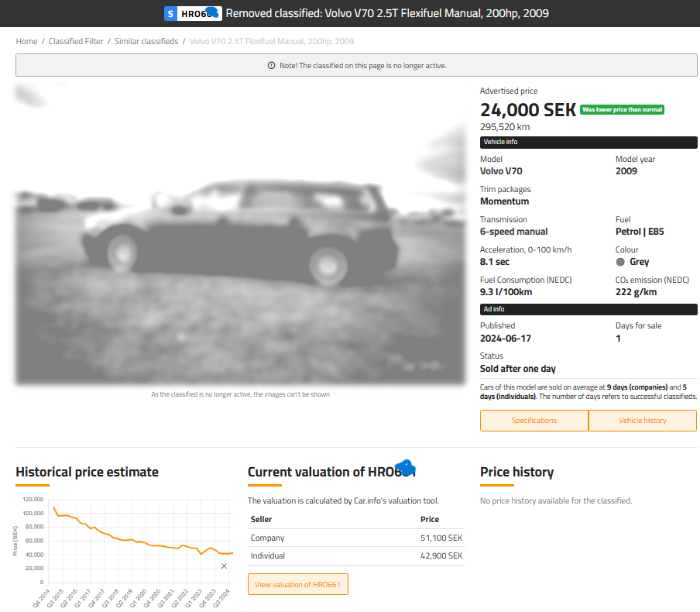Click the Individual valuation row

click(x=355, y=556)
